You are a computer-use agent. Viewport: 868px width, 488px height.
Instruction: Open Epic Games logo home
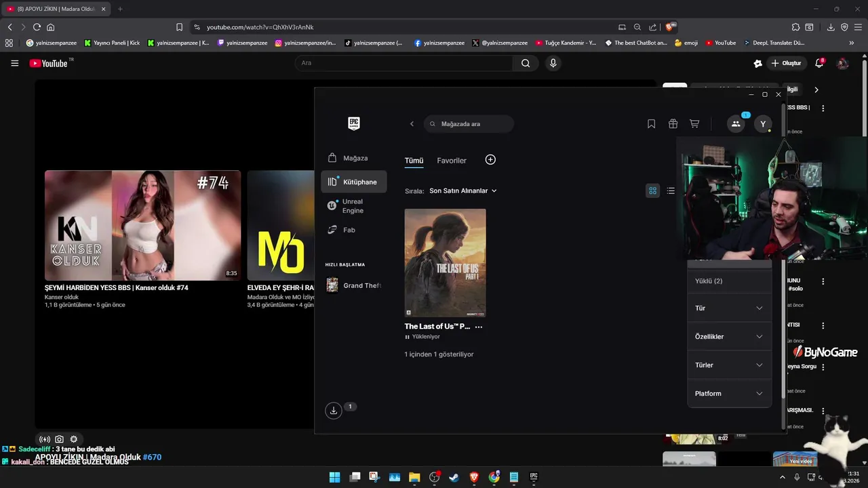tap(353, 123)
